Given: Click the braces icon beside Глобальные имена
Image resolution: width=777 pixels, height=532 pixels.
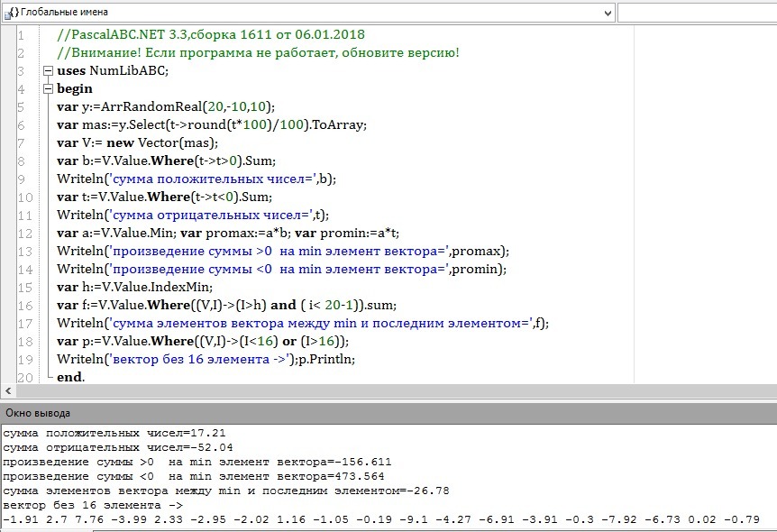Looking at the screenshot, I should click(x=11, y=13).
